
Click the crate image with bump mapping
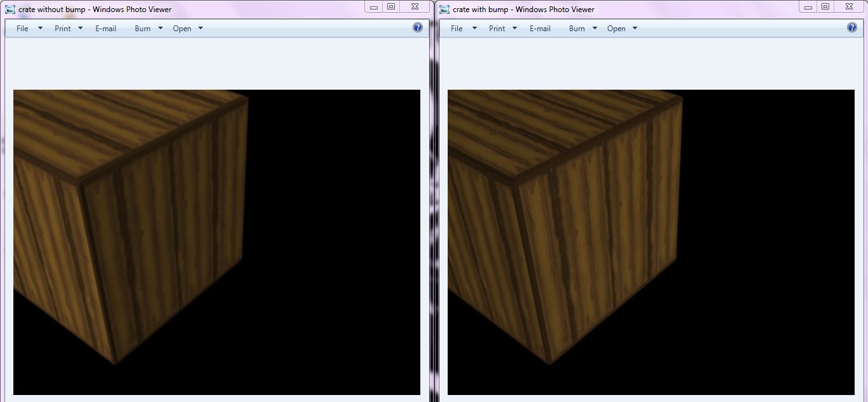(651, 242)
